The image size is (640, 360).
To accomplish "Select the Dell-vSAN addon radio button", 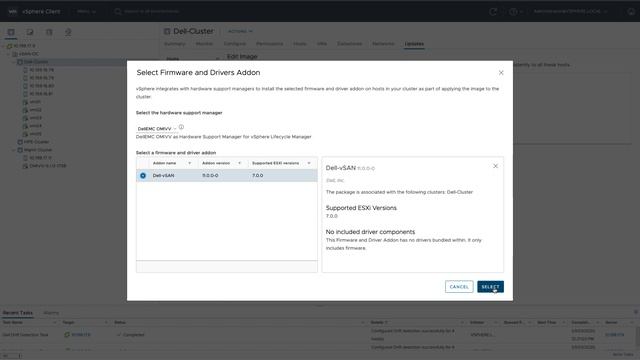I will (x=143, y=176).
